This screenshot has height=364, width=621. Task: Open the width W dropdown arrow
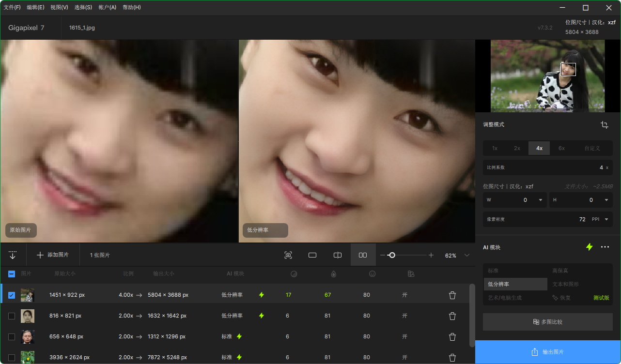click(x=540, y=200)
